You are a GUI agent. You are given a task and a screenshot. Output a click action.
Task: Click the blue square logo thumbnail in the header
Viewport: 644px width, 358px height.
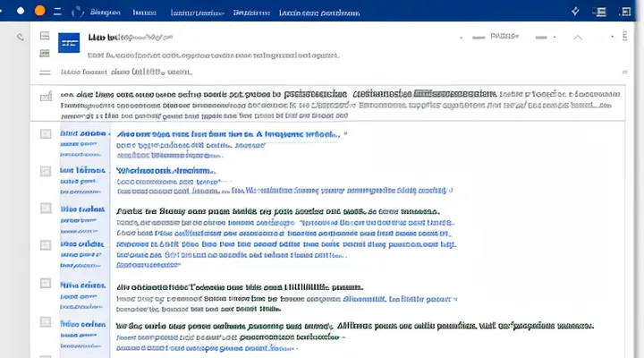[69, 43]
